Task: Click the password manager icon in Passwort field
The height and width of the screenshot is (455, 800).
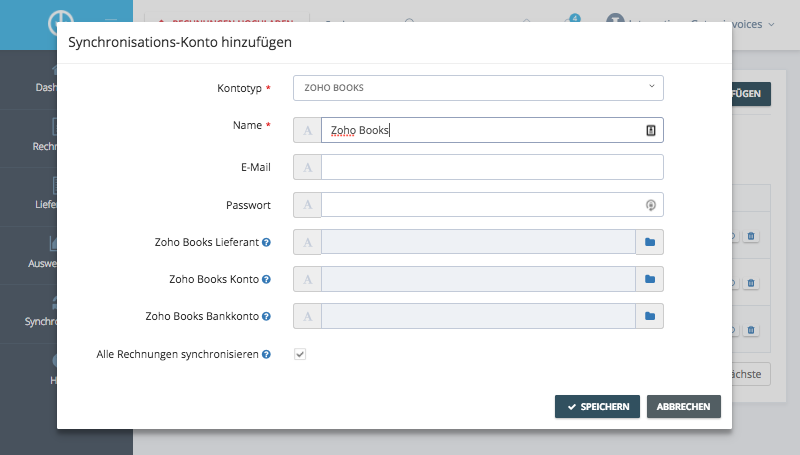Action: point(651,205)
